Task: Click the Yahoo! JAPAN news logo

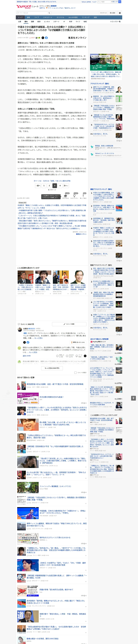Action: coord(27,7)
